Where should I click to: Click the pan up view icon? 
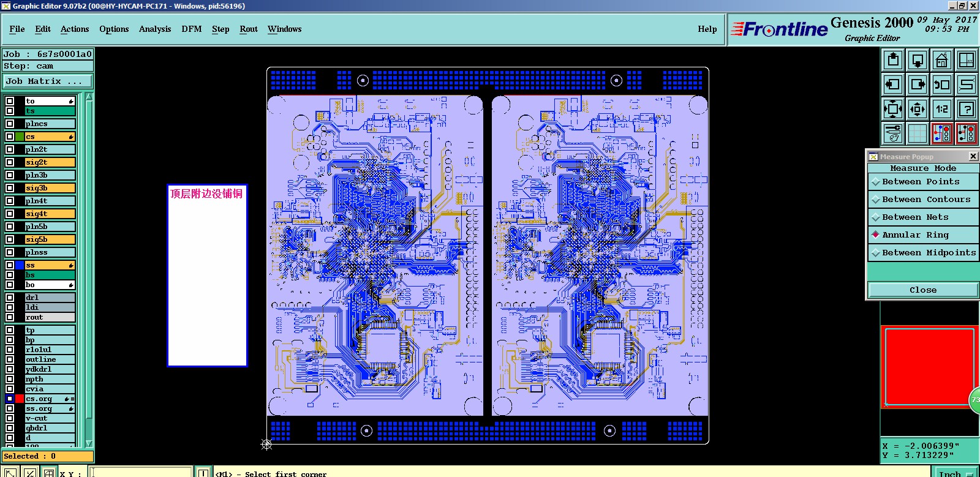pos(893,60)
